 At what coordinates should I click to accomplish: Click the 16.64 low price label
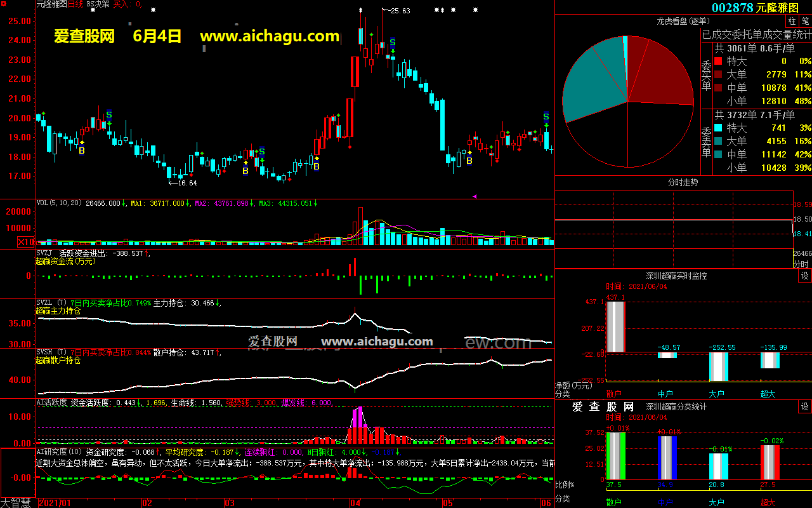(187, 183)
